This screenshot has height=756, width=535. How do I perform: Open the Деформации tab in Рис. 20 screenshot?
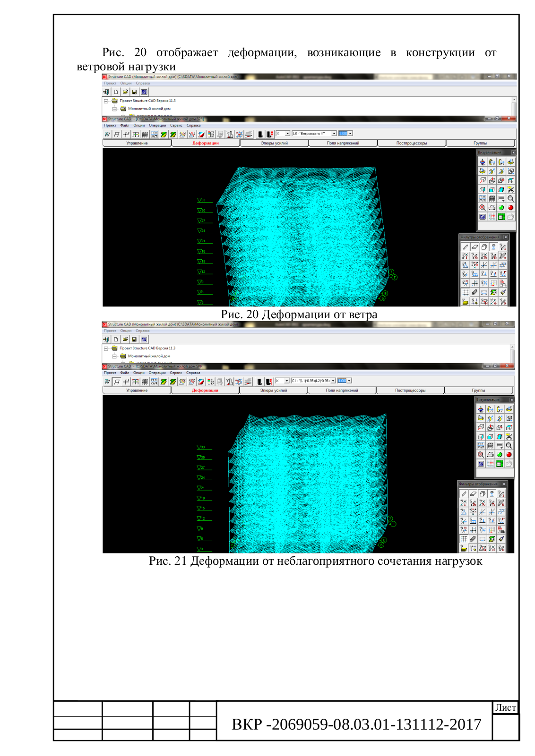click(x=206, y=143)
